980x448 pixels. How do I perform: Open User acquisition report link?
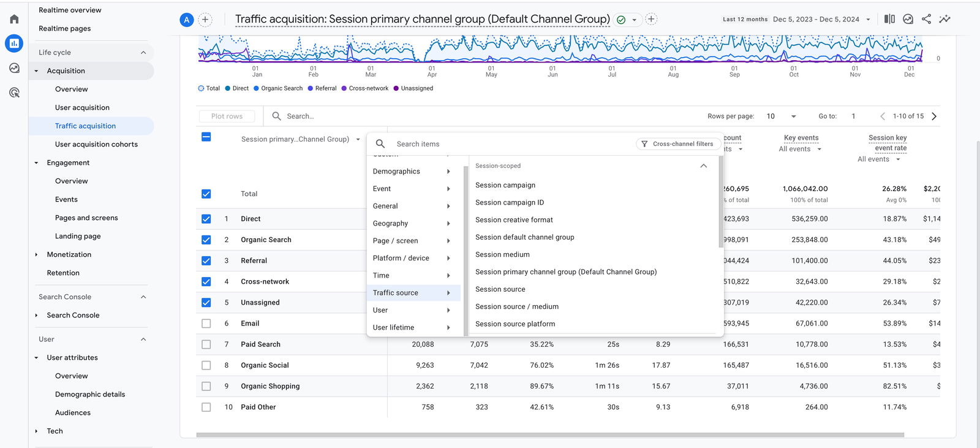coord(82,108)
